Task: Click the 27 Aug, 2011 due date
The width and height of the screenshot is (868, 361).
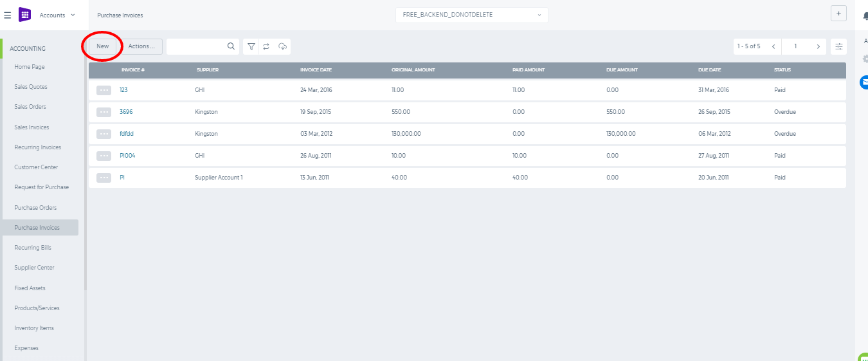Action: tap(714, 156)
